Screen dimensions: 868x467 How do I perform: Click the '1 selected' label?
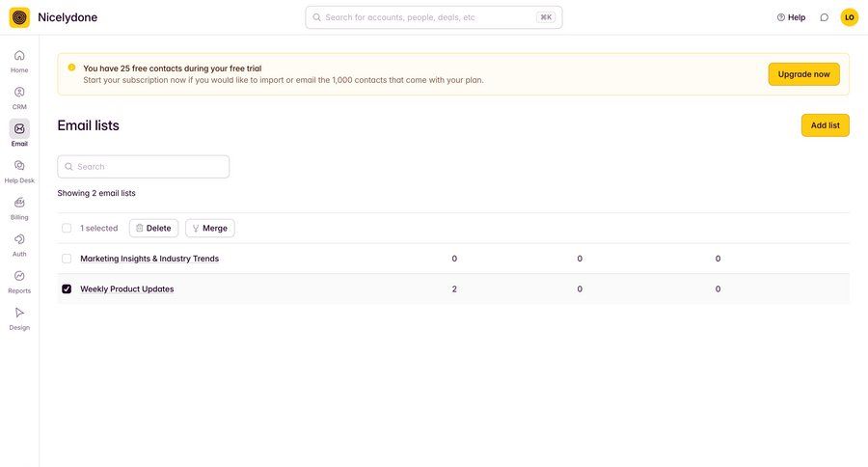pos(99,229)
